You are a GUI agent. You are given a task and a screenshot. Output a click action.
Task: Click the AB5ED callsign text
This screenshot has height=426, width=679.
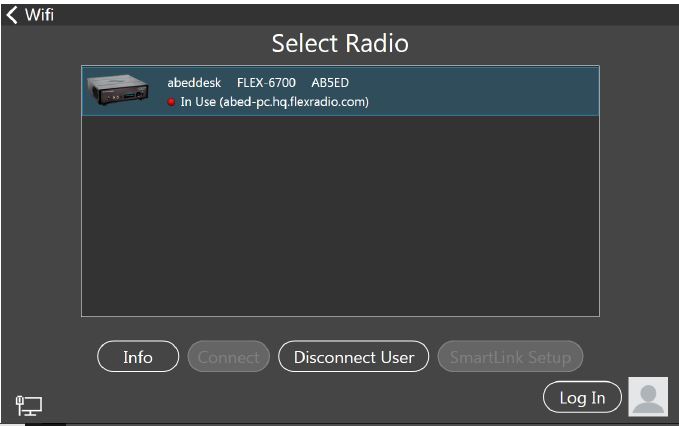tap(330, 83)
